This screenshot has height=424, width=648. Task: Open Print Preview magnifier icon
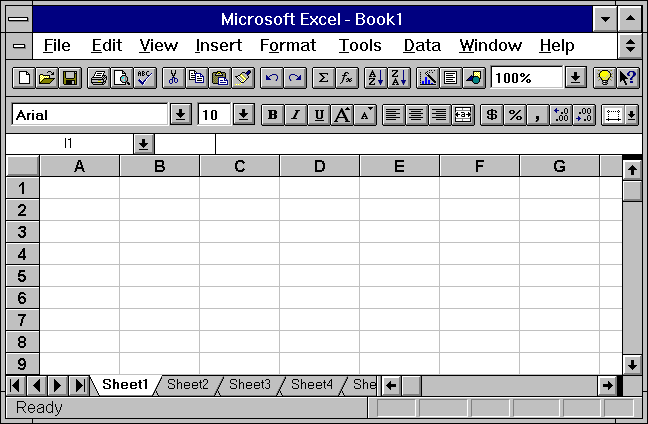[122, 78]
